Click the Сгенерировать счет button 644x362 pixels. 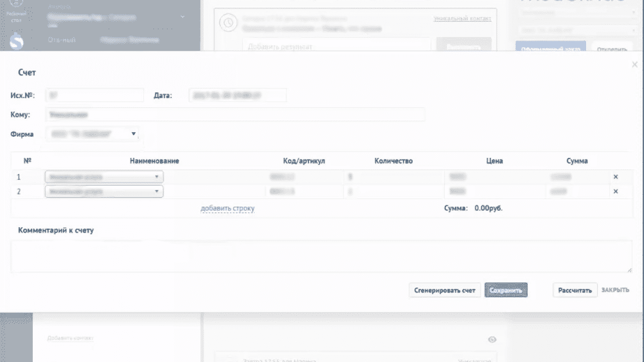tap(444, 290)
